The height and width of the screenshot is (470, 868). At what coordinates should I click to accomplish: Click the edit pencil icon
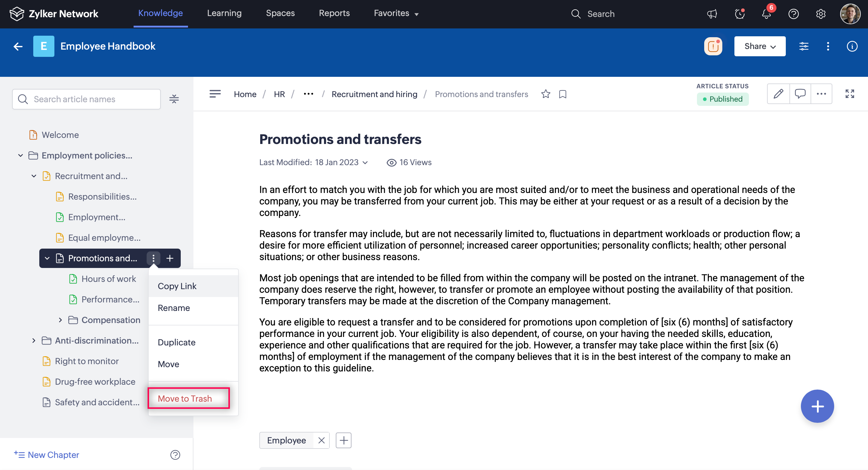point(778,94)
